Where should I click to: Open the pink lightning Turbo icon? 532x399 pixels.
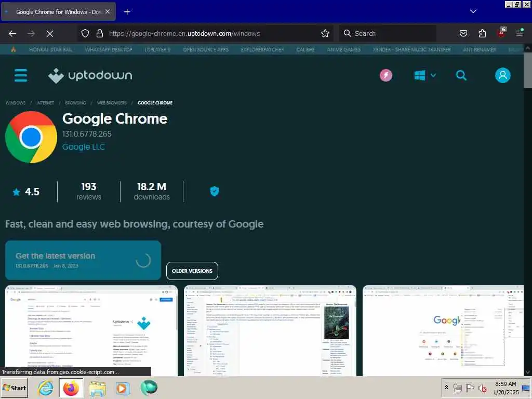[386, 75]
